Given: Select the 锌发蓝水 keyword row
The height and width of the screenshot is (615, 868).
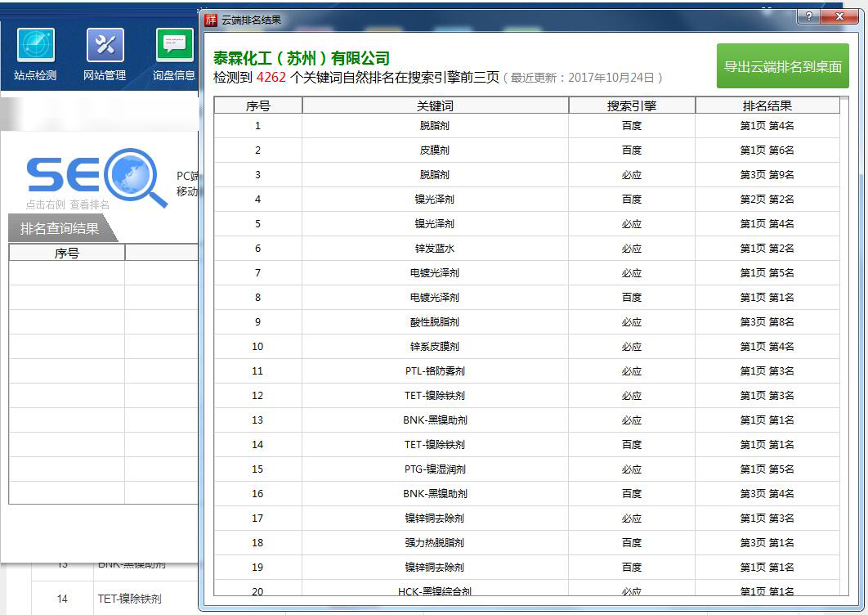Looking at the screenshot, I should (x=435, y=249).
